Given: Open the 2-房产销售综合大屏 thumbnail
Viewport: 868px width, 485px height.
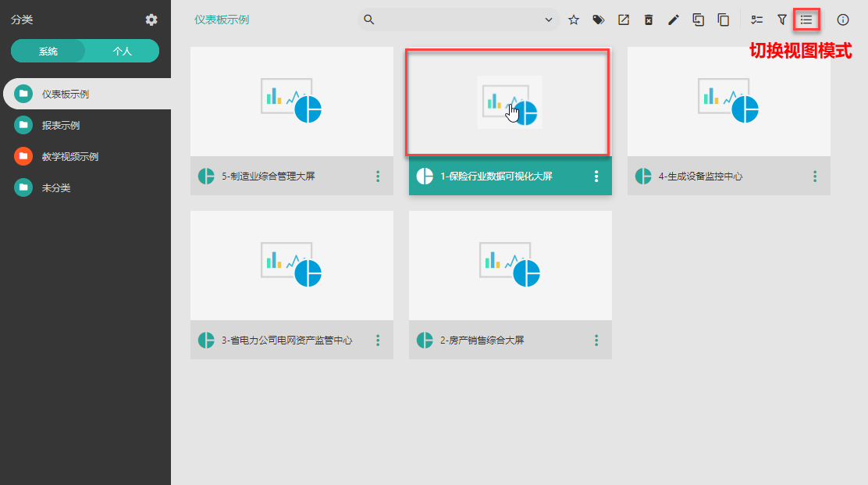Looking at the screenshot, I should click(x=510, y=266).
